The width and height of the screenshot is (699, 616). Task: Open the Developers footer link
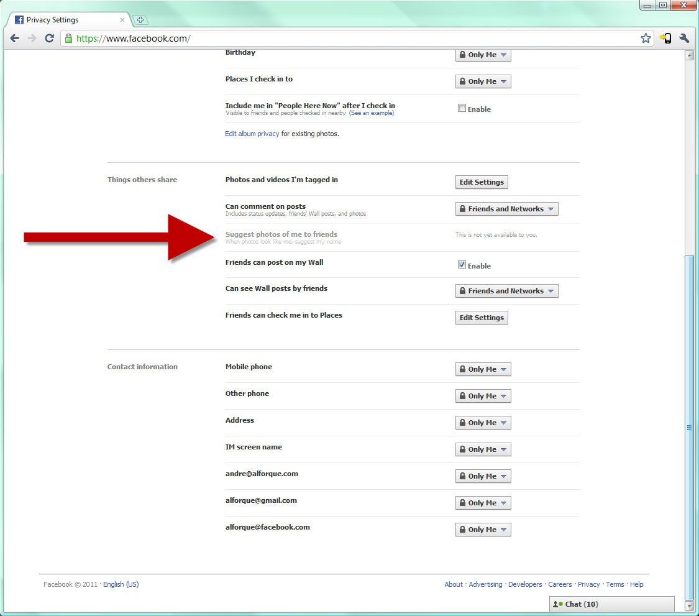[x=524, y=584]
